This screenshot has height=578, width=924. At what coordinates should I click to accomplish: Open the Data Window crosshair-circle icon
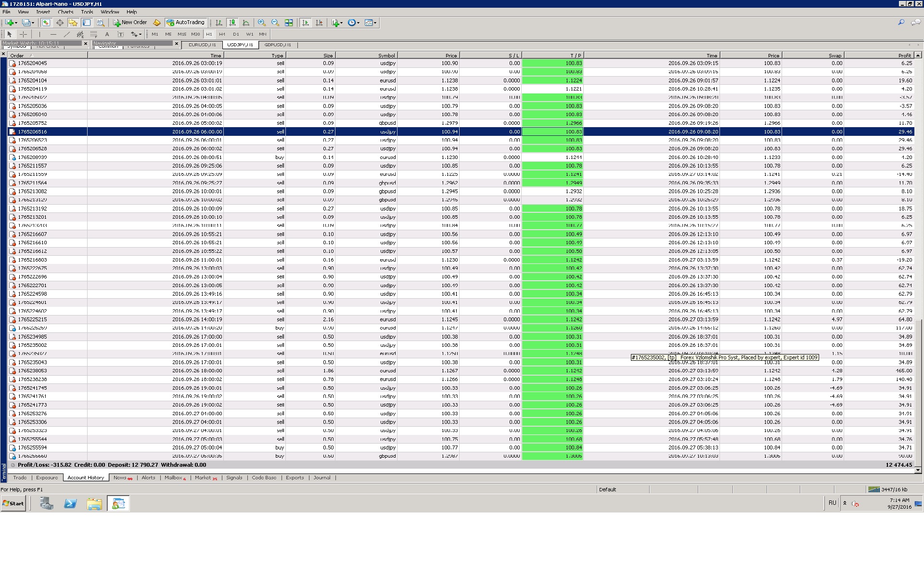[60, 23]
